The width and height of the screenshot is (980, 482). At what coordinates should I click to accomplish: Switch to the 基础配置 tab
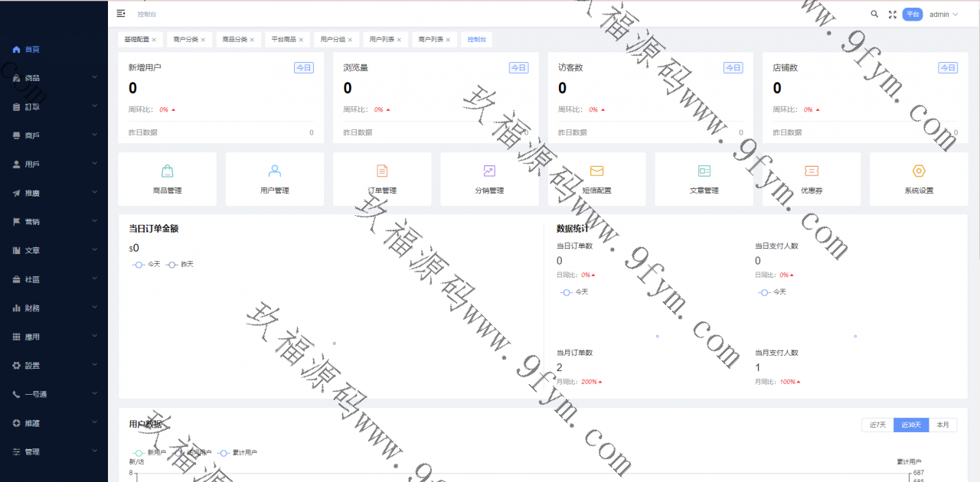136,39
